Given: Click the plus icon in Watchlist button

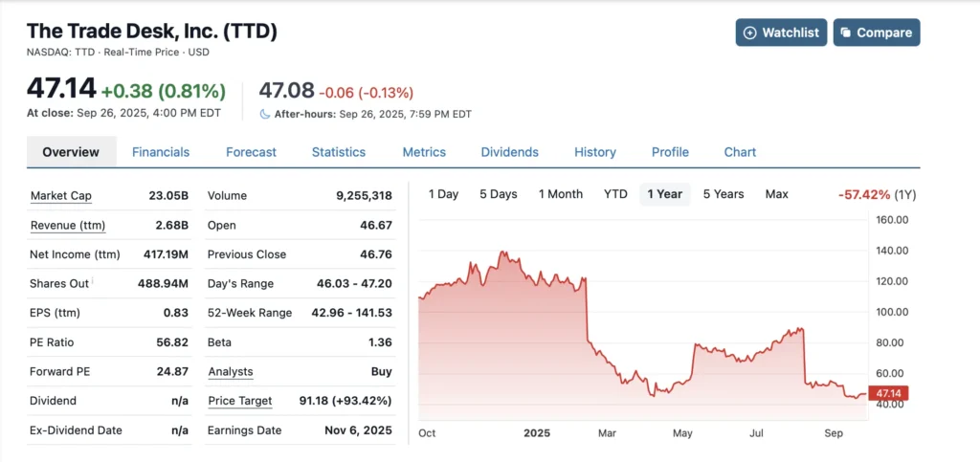Looking at the screenshot, I should [749, 33].
